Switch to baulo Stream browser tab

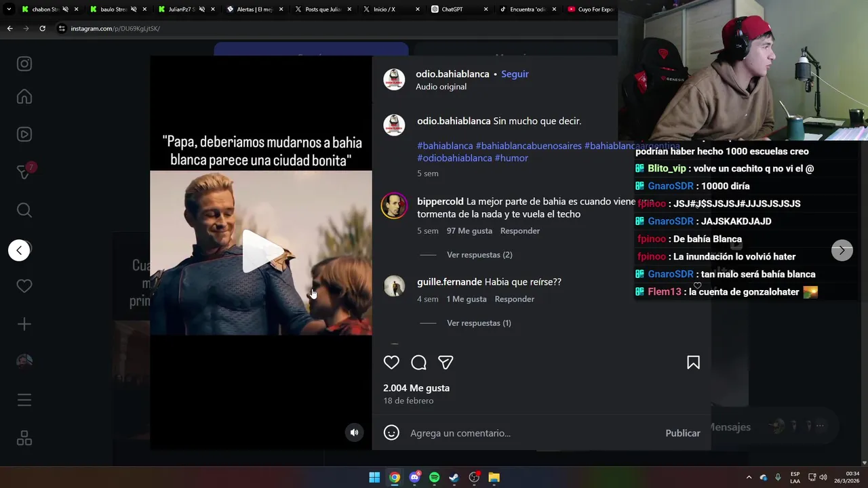pos(117,9)
